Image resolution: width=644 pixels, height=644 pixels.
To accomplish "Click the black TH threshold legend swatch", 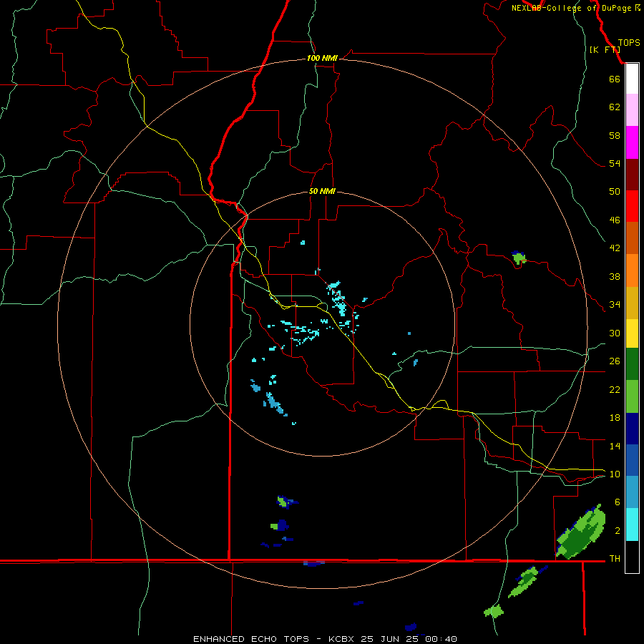I will point(632,557).
